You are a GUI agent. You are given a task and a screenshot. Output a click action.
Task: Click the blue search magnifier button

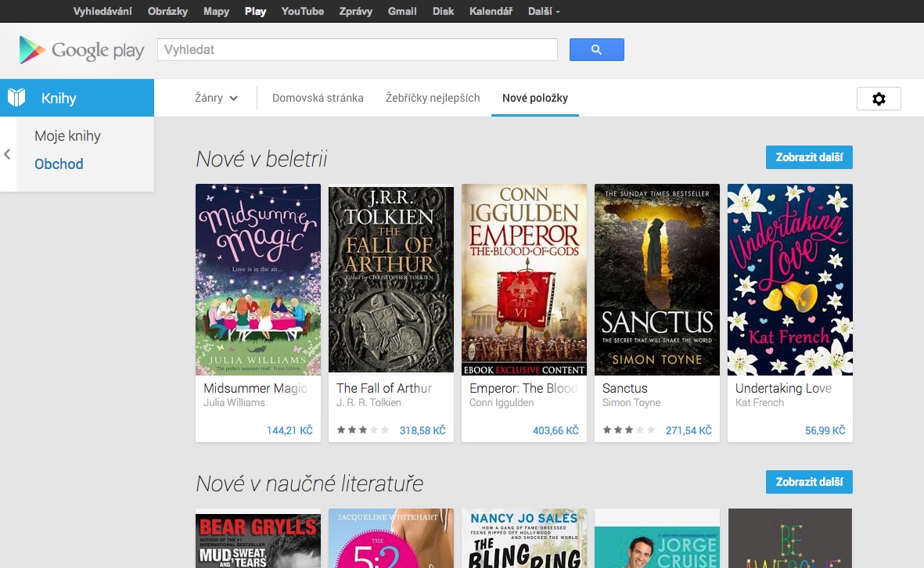(596, 49)
